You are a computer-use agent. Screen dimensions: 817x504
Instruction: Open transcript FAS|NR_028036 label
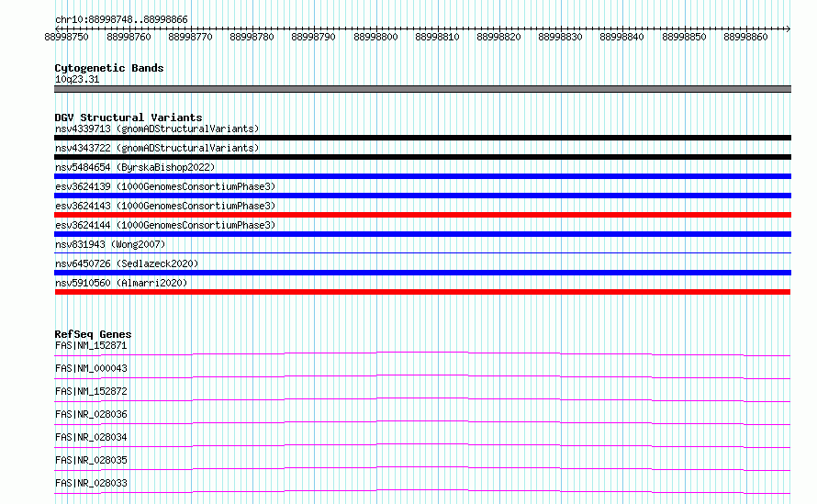pyautogui.click(x=91, y=414)
